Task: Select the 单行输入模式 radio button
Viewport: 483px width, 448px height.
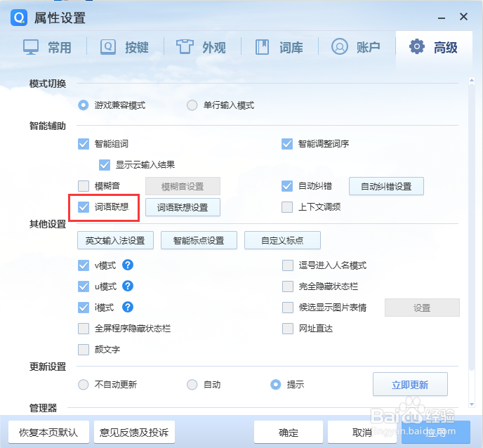Action: [x=192, y=105]
